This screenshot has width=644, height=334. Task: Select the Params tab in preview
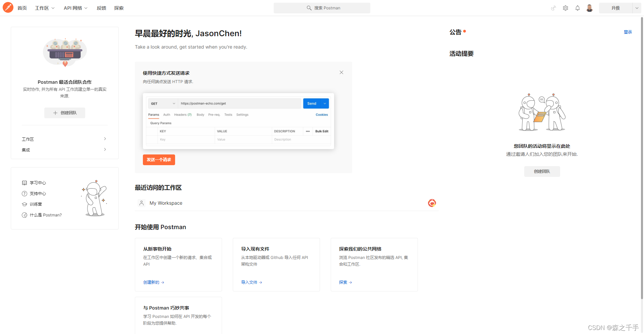click(x=154, y=115)
